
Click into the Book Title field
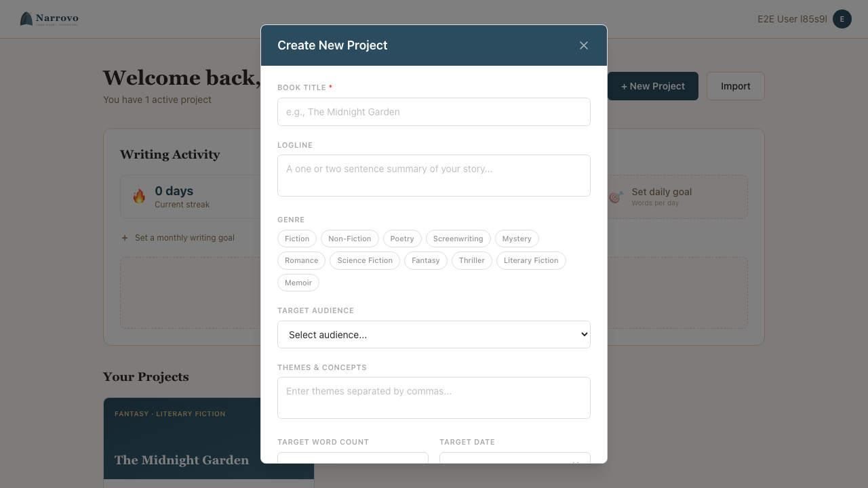tap(433, 112)
